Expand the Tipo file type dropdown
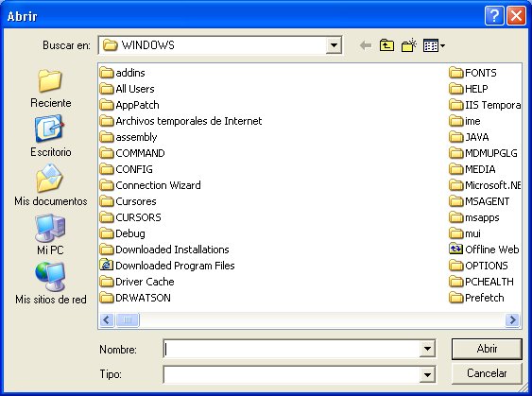 point(427,374)
